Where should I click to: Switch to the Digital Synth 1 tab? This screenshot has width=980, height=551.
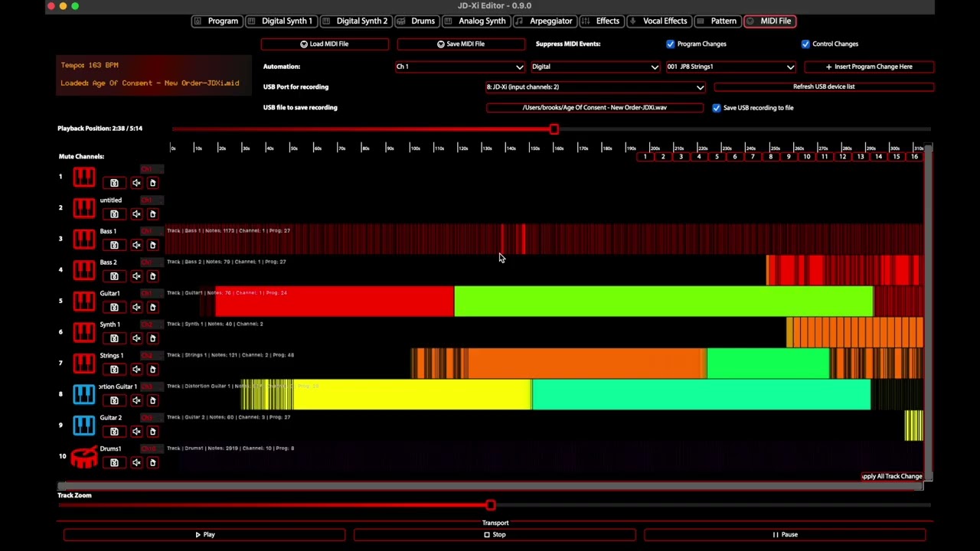point(281,21)
